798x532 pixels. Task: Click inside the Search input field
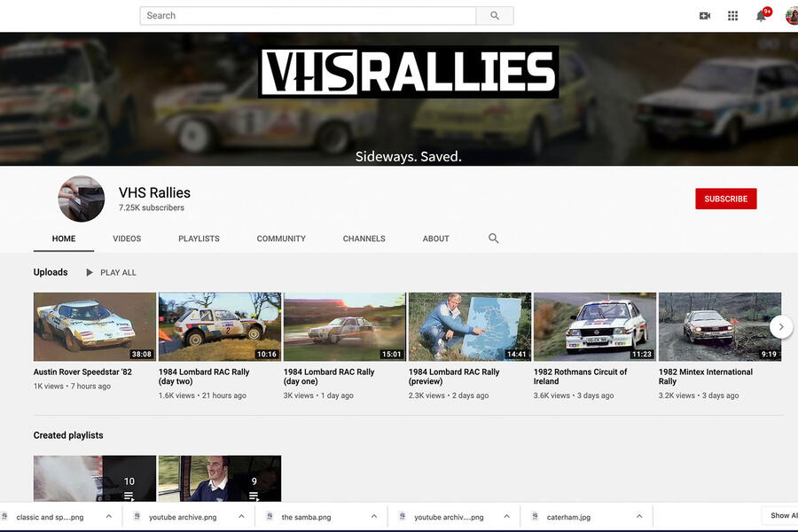[x=308, y=16]
